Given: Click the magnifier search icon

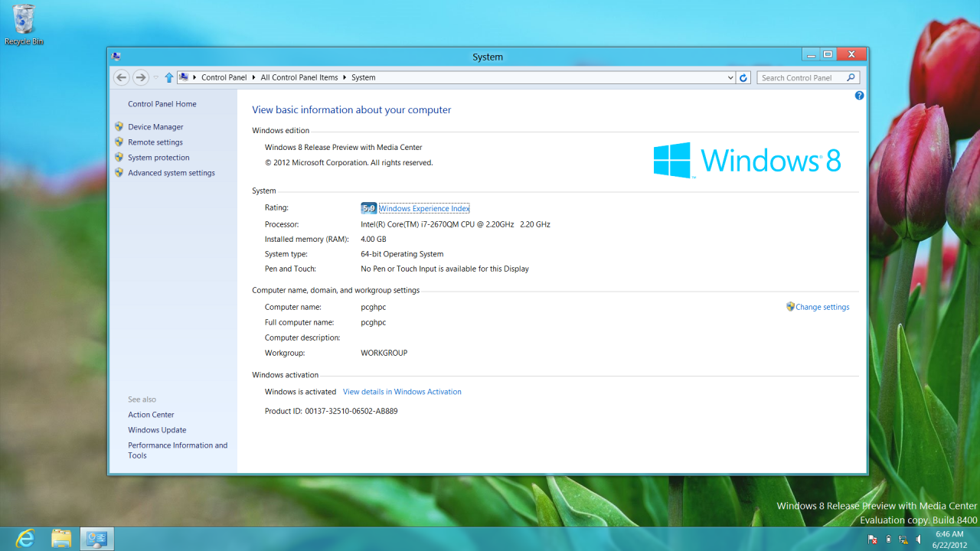Looking at the screenshot, I should coord(851,77).
